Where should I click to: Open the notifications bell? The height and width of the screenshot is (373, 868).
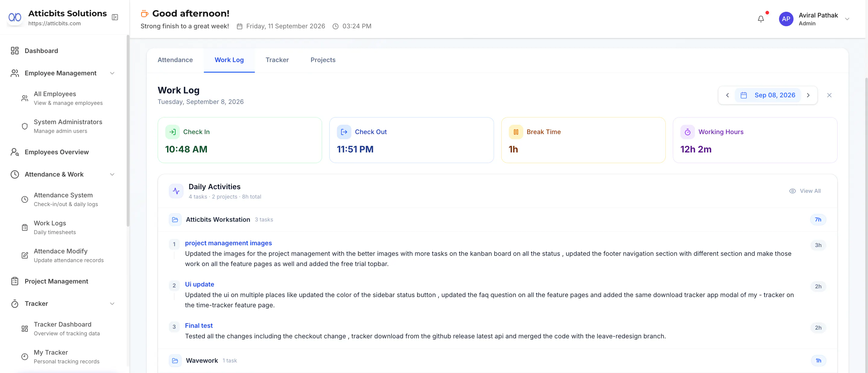pos(761,19)
